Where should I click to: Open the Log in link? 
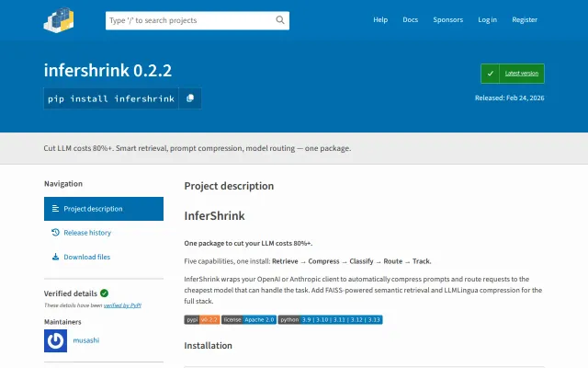(487, 20)
